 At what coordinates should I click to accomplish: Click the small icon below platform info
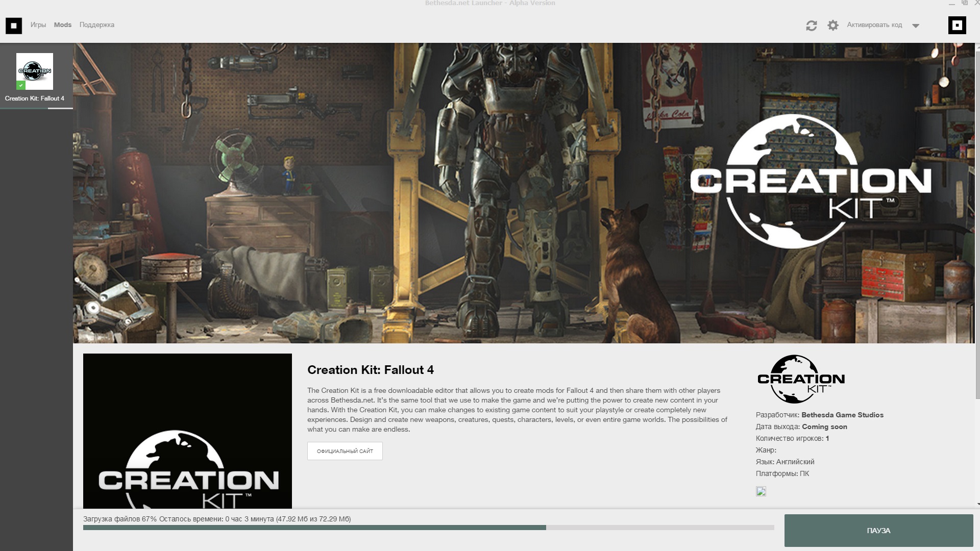(761, 491)
